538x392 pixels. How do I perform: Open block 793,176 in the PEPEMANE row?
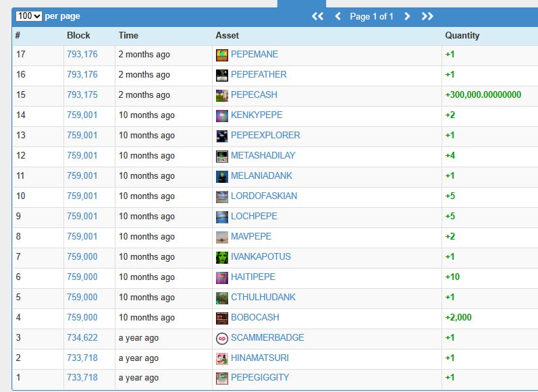[x=82, y=54]
